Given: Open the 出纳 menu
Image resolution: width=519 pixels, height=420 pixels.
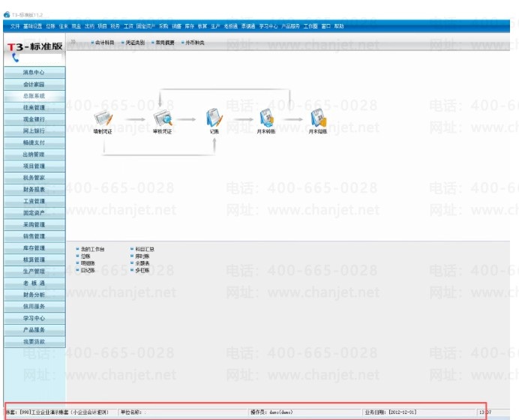Looking at the screenshot, I should tap(89, 26).
